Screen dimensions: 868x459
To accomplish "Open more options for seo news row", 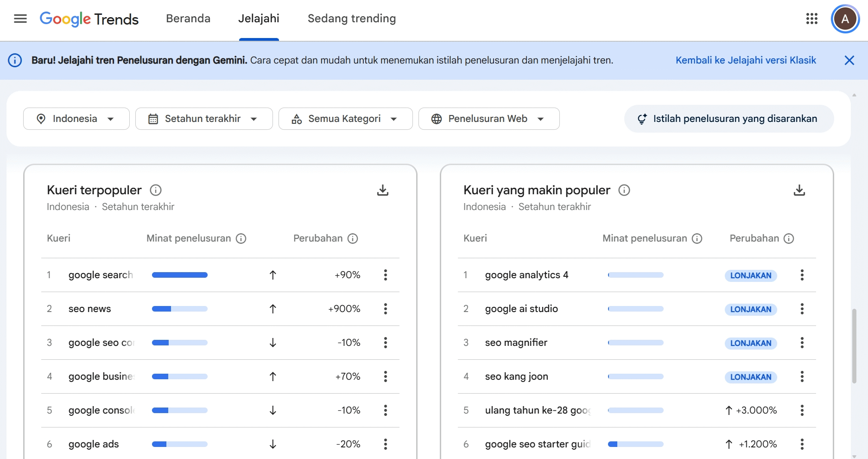I will (386, 309).
